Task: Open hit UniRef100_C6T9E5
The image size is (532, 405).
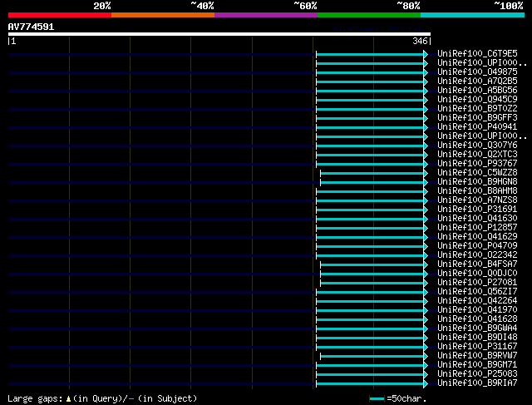Action: (x=477, y=53)
